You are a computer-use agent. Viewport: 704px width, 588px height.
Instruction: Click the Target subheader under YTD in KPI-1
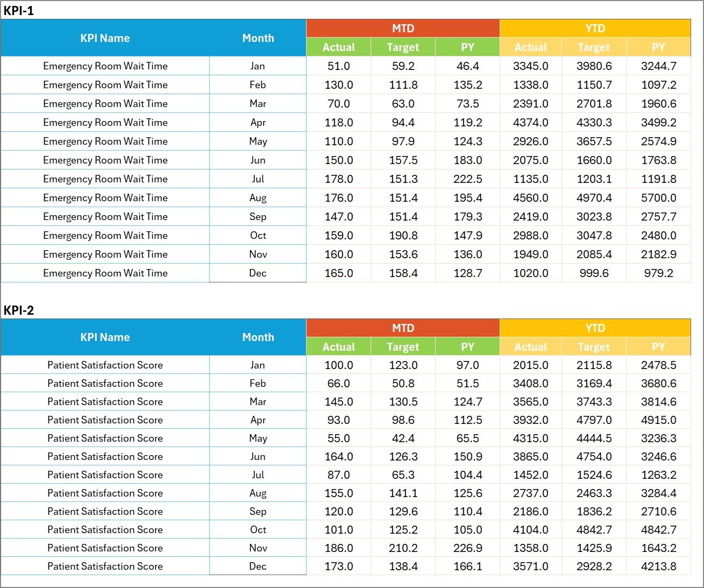(594, 47)
